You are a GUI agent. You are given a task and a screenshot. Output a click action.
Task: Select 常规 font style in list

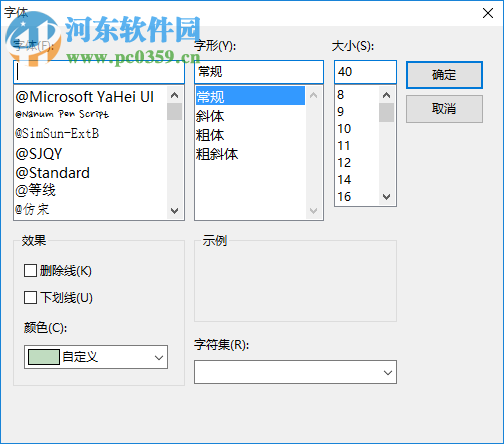coord(250,97)
